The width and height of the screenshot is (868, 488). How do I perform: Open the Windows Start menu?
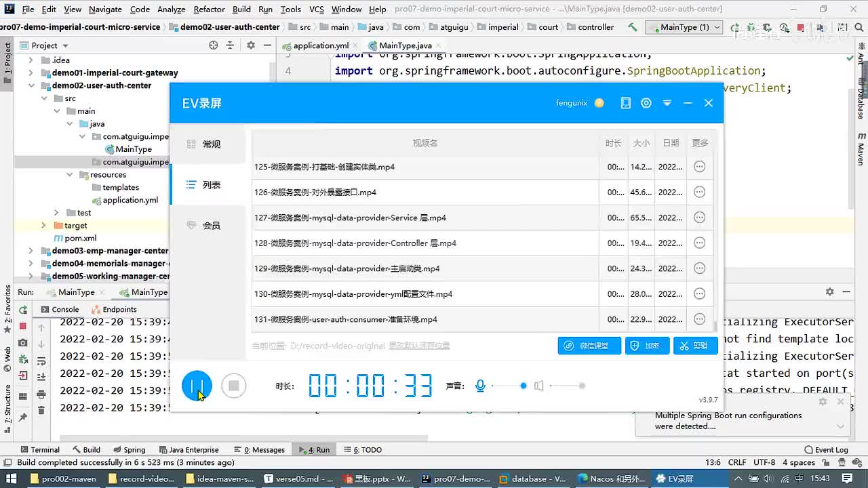(x=12, y=479)
